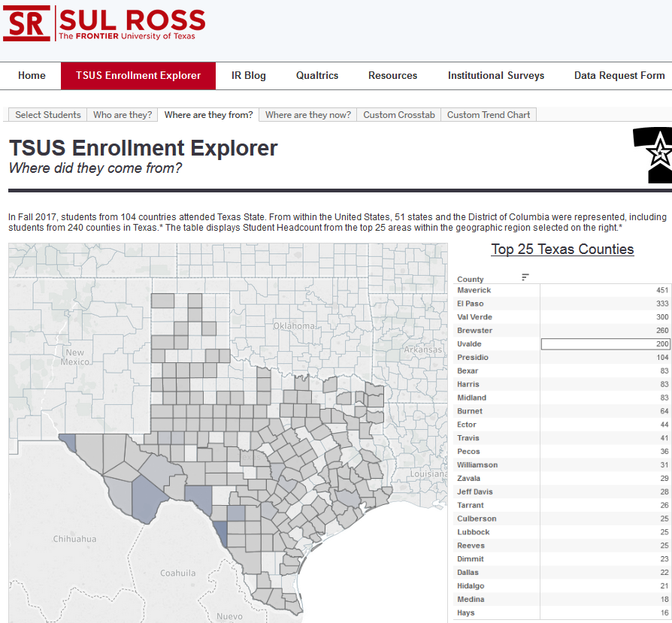Click the New Mexico label on the map
The image size is (672, 623).
pos(75,357)
